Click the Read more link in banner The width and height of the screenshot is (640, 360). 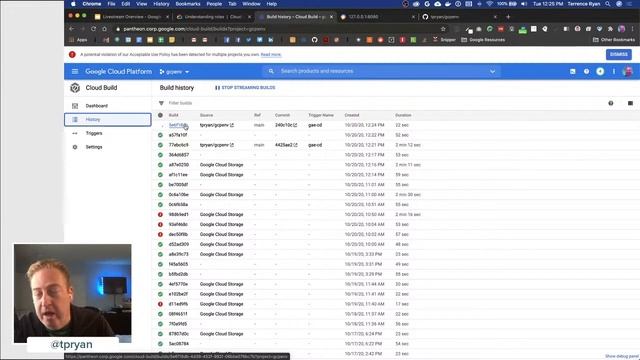[x=271, y=54]
